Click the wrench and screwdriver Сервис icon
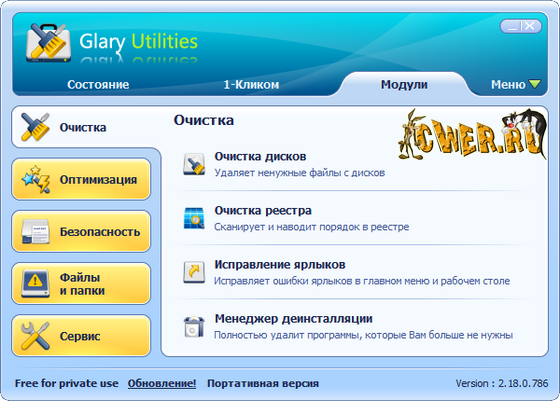The image size is (560, 401). click(35, 336)
